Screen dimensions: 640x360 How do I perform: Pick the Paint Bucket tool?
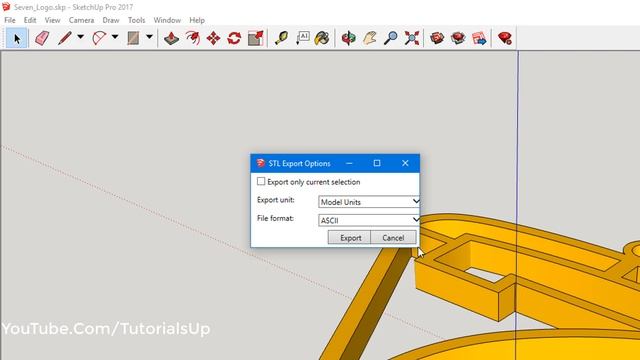[322, 38]
